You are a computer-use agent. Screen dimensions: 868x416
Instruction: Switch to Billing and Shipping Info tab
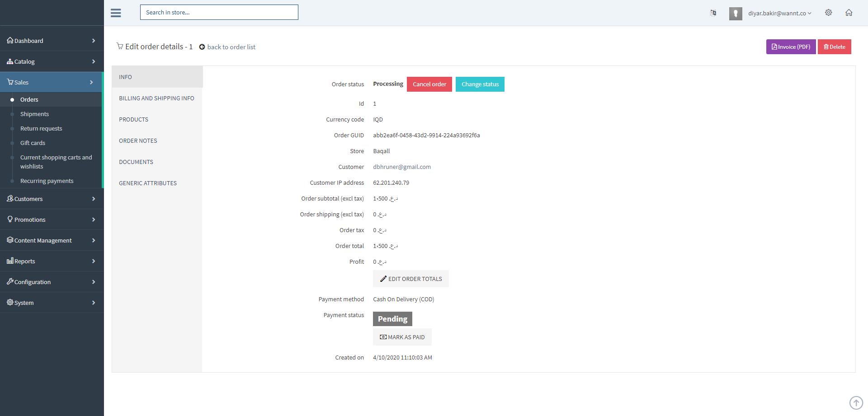(x=156, y=98)
